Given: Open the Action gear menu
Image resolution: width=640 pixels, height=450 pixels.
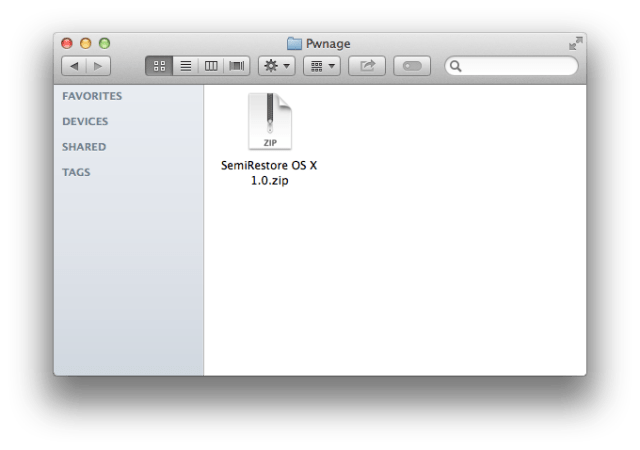Looking at the screenshot, I should coord(277,66).
